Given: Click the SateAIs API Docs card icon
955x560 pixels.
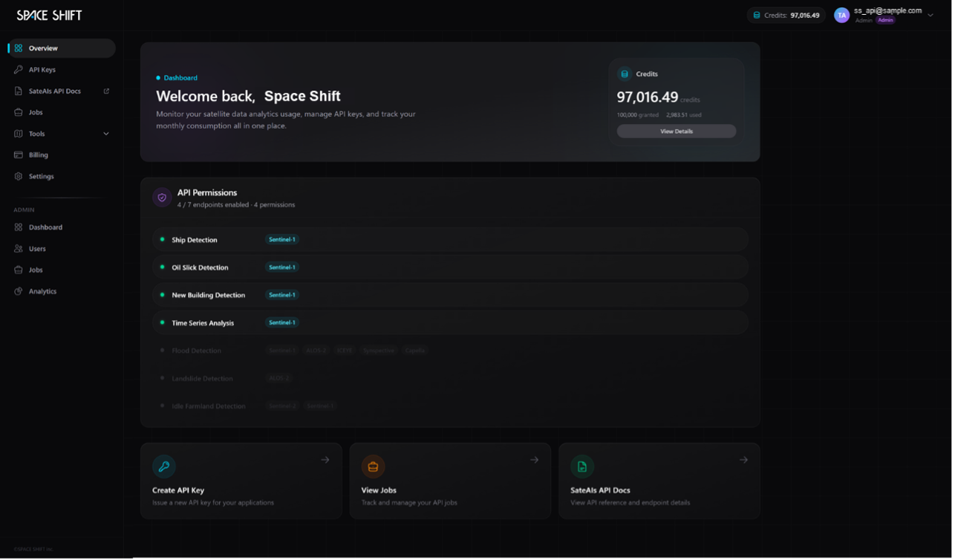Looking at the screenshot, I should point(582,466).
